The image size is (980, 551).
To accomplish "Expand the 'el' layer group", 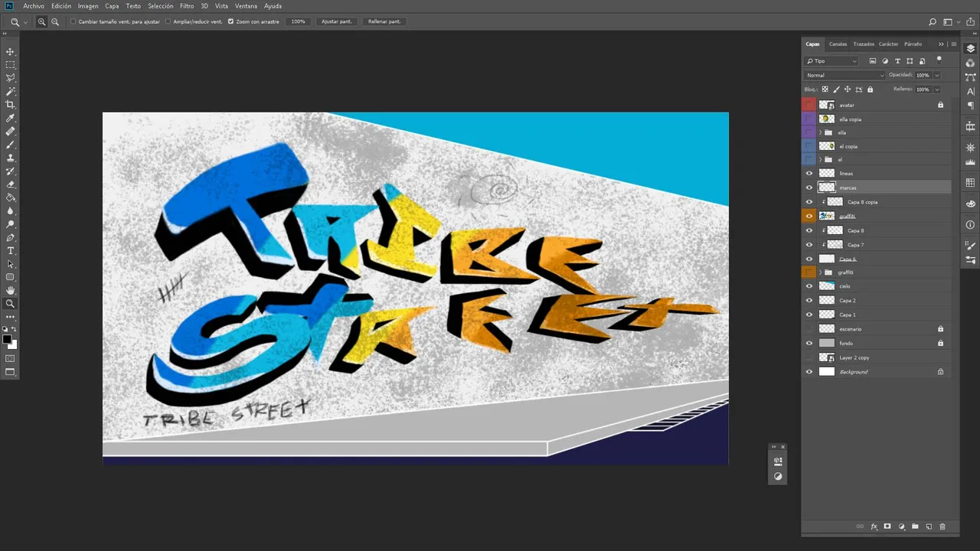I will point(820,160).
